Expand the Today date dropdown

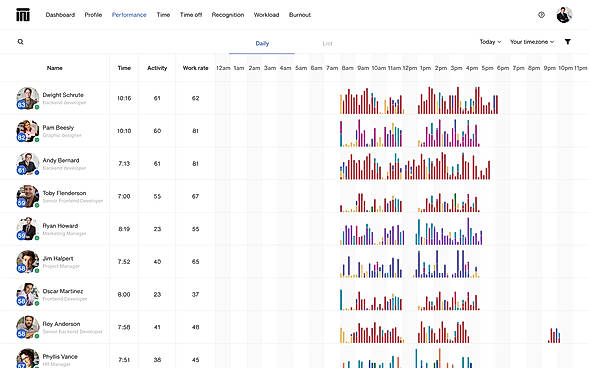click(x=490, y=42)
